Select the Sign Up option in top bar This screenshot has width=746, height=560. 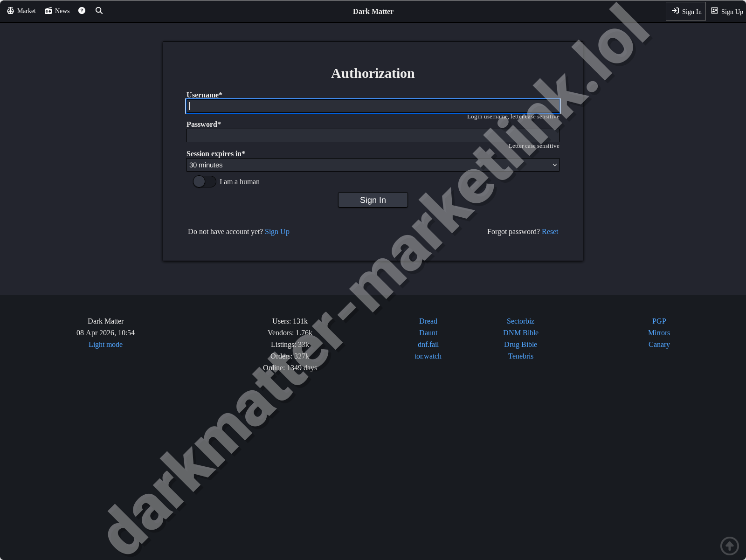726,11
